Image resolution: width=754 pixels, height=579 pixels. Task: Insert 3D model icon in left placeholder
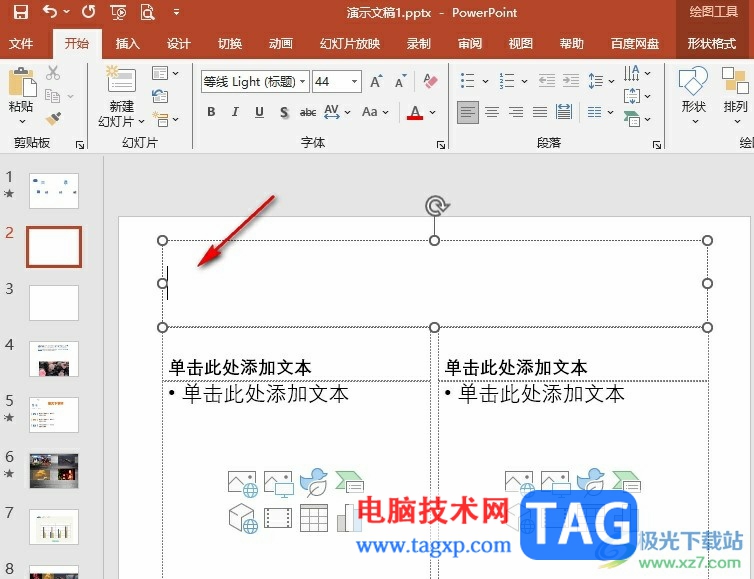tap(243, 518)
